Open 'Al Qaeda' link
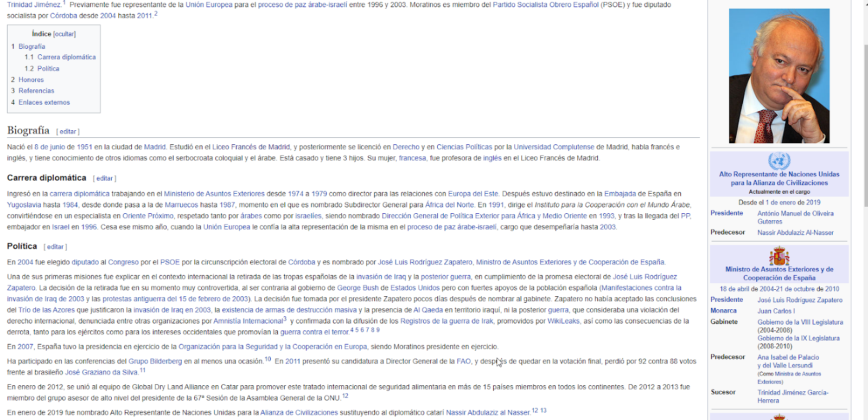868x420 pixels. click(x=428, y=310)
